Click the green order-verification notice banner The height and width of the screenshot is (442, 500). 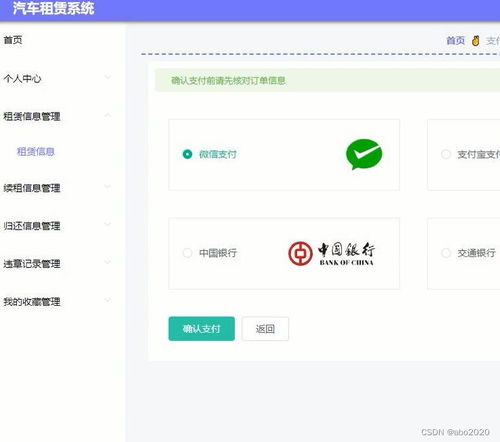tap(327, 80)
